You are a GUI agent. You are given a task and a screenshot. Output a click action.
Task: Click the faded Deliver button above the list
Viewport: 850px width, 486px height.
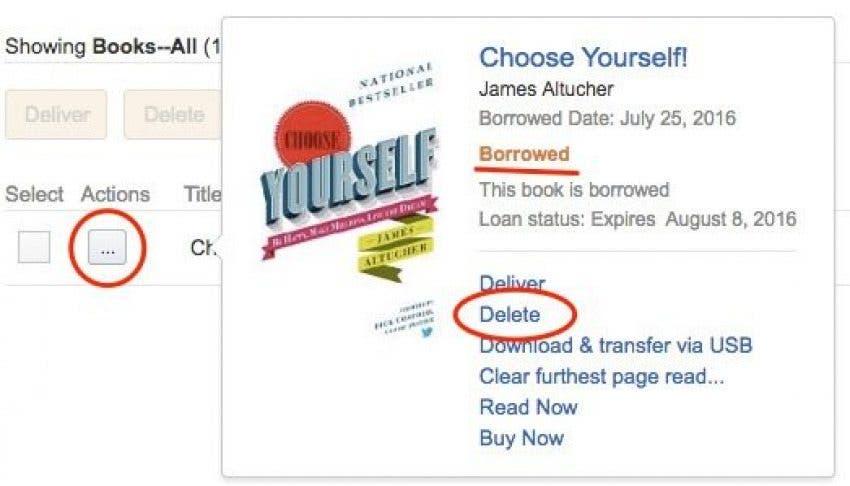[x=56, y=114]
